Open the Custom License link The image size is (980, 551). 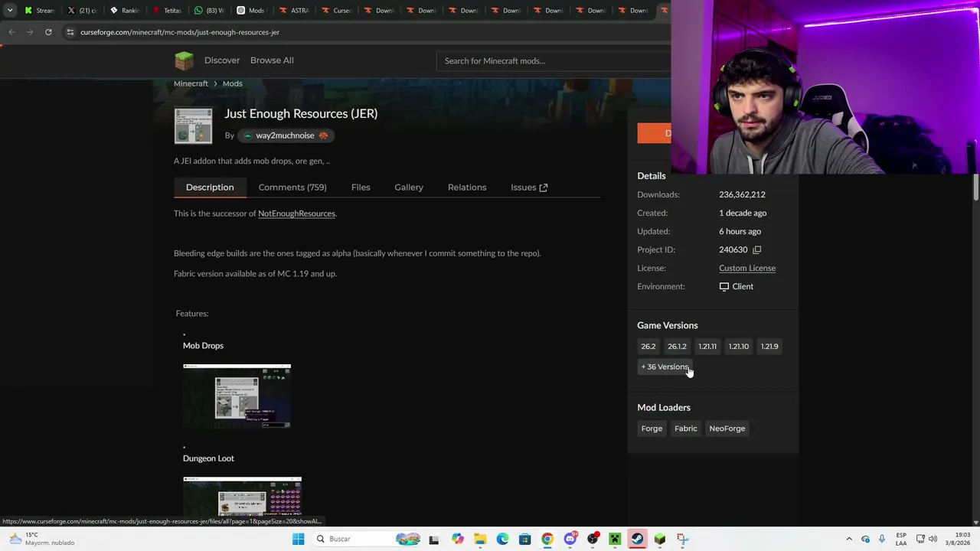pos(747,268)
